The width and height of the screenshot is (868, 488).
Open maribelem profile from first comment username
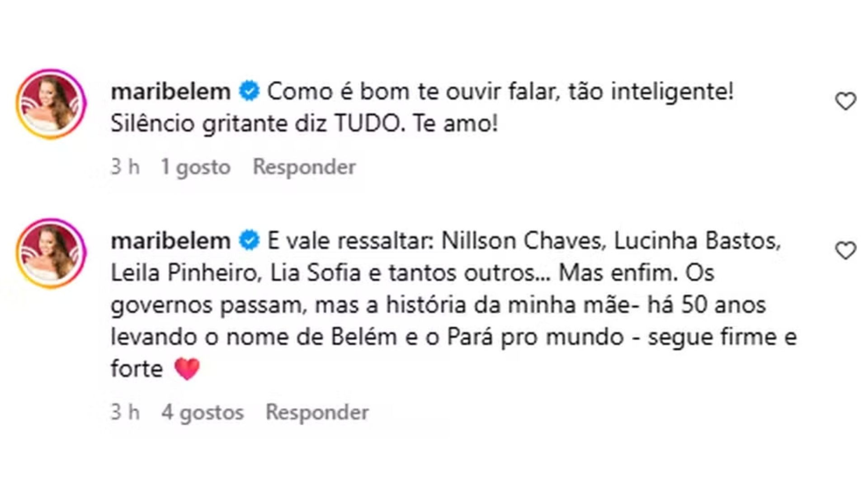coord(171,91)
